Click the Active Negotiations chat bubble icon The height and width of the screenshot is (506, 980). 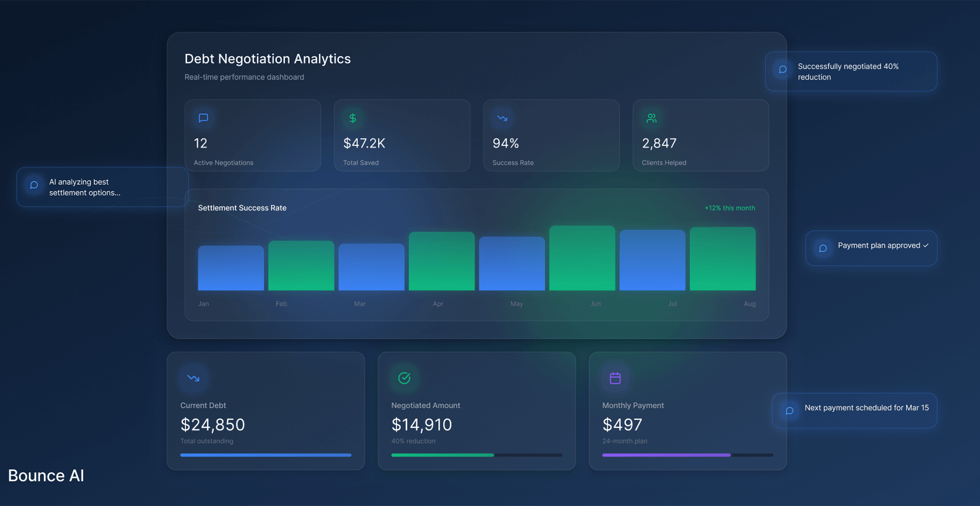tap(203, 118)
